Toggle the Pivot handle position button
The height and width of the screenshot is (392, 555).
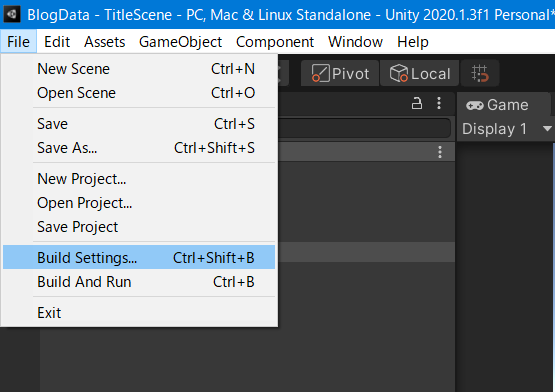pyautogui.click(x=340, y=73)
